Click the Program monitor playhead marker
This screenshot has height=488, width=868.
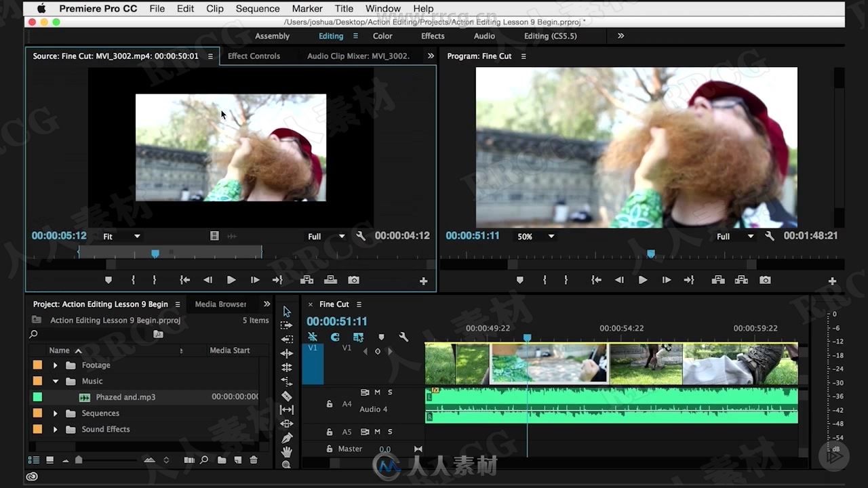coord(651,253)
